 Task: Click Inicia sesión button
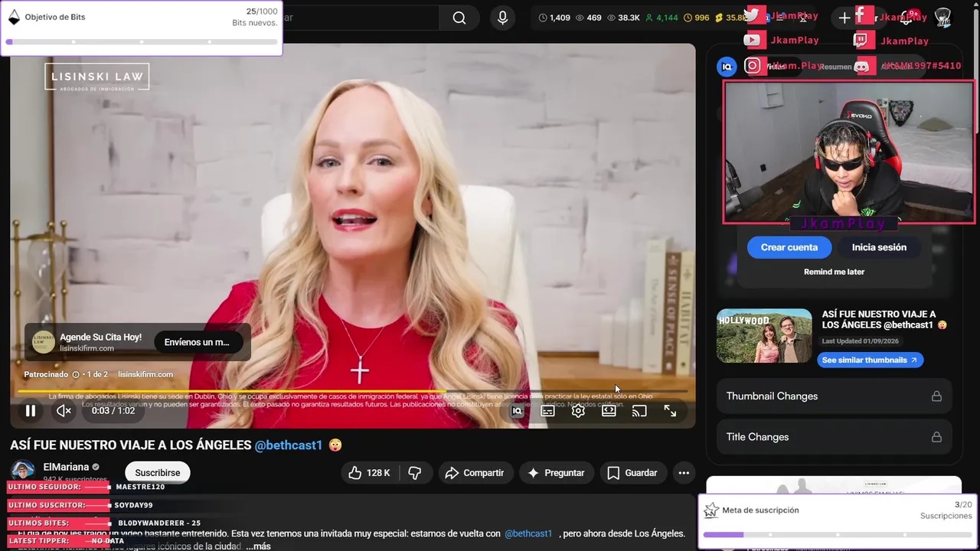pos(879,247)
